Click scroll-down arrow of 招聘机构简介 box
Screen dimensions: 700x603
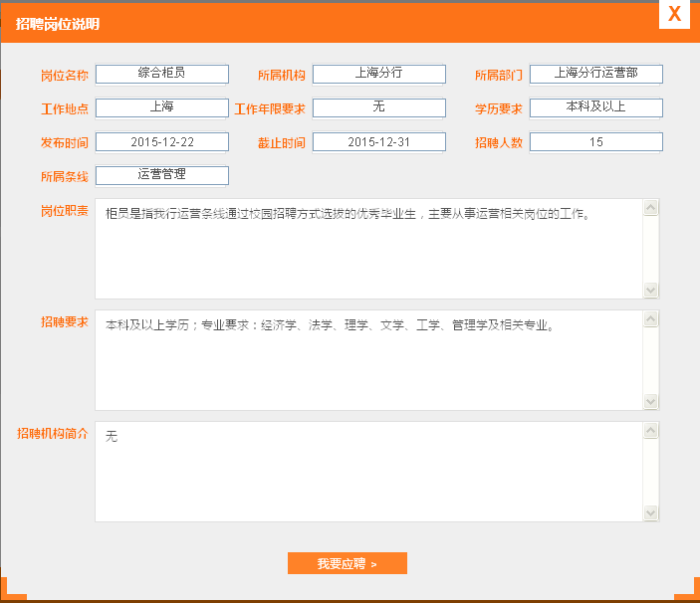[651, 512]
